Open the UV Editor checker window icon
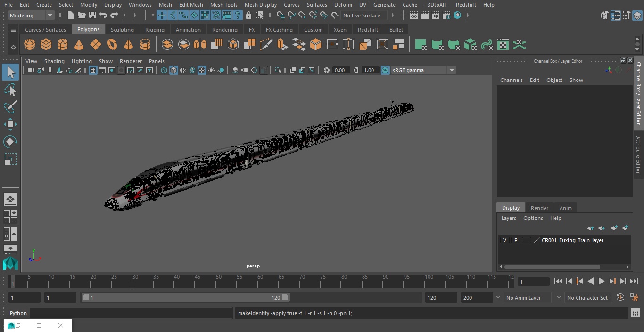The image size is (644, 332). 503,45
